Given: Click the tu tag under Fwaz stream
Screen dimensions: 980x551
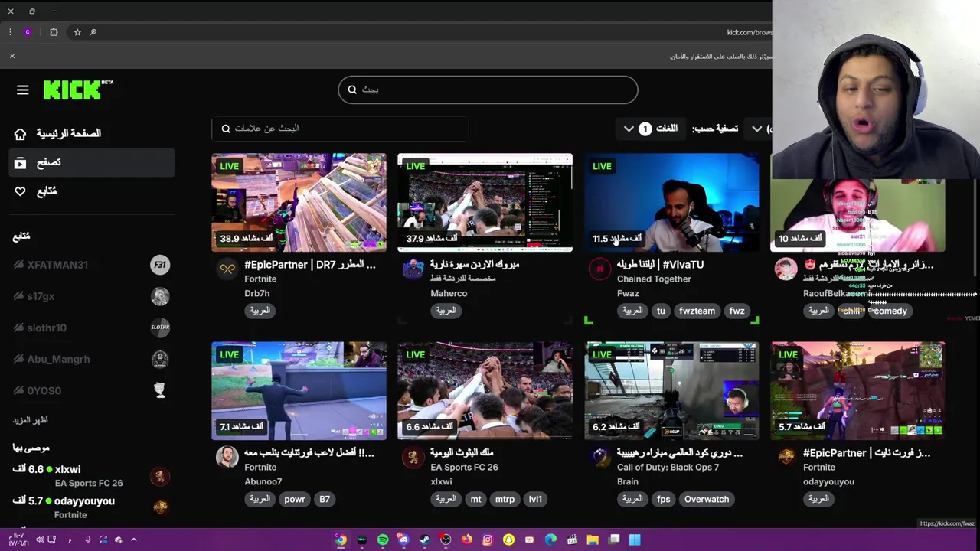Looking at the screenshot, I should click(661, 311).
